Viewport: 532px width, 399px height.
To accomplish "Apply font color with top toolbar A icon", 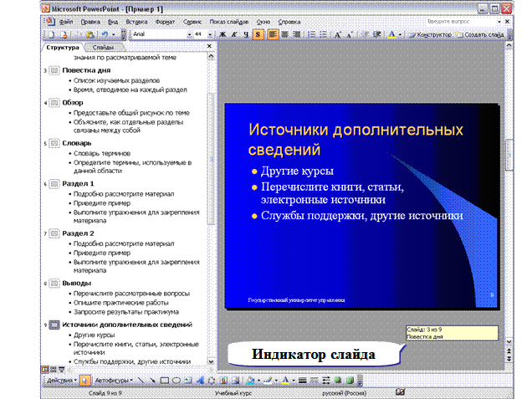I will 391,34.
